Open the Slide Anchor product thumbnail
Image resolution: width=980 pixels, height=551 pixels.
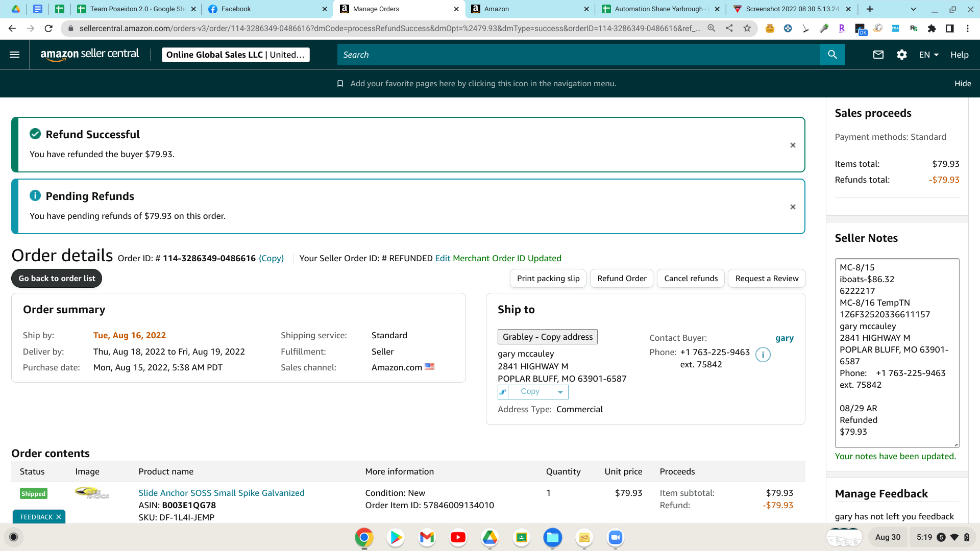click(92, 493)
